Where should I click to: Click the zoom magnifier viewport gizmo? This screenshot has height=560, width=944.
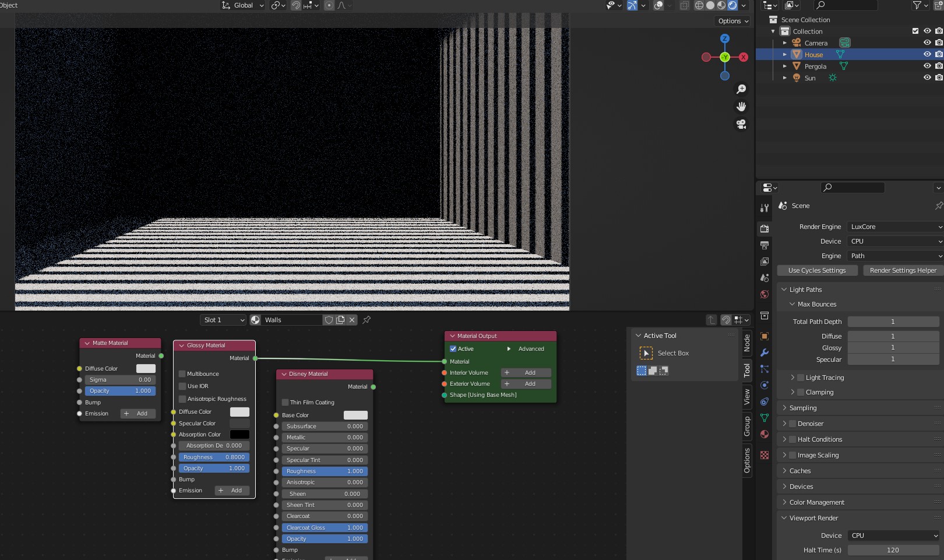coord(741,89)
